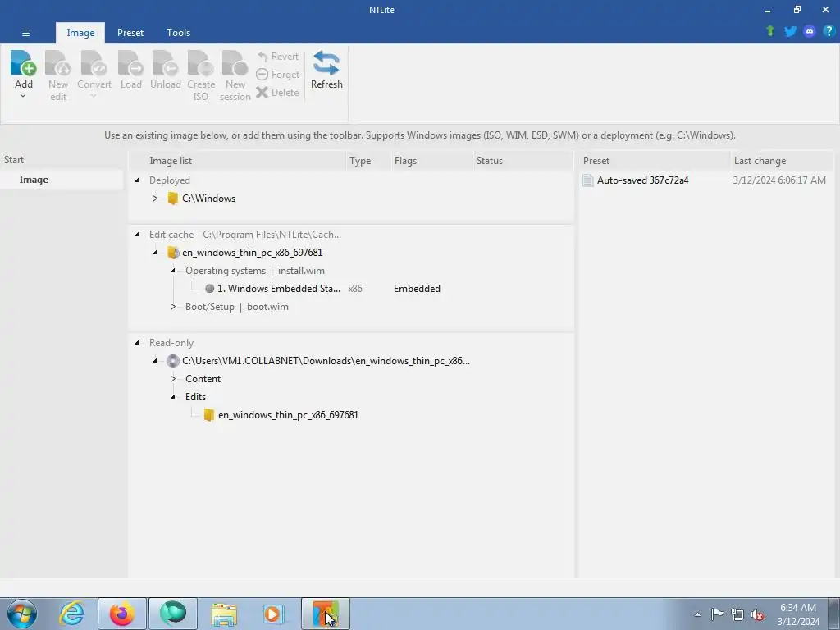The image size is (840, 630).
Task: Launch Internet Explorer from taskbar
Action: tap(72, 614)
